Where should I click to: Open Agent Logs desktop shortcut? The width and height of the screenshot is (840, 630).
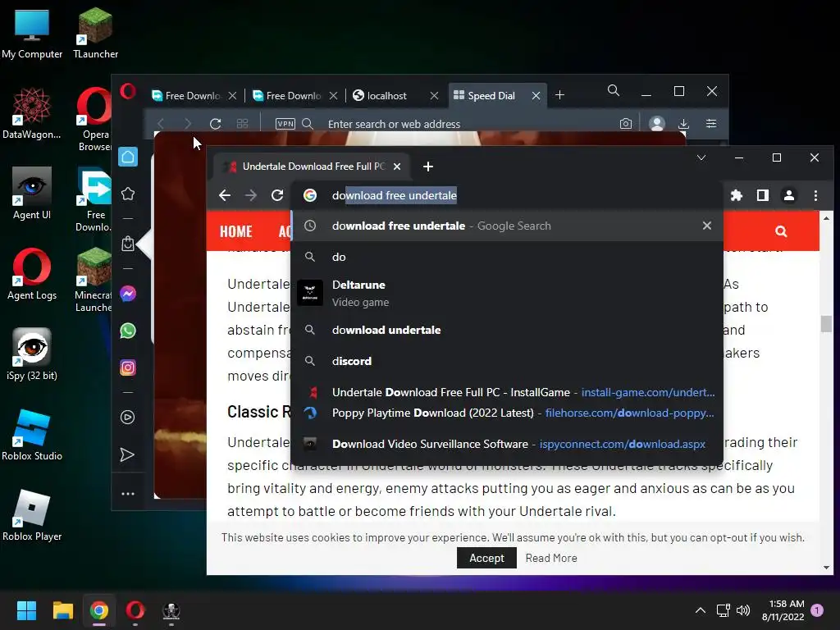pos(32,274)
